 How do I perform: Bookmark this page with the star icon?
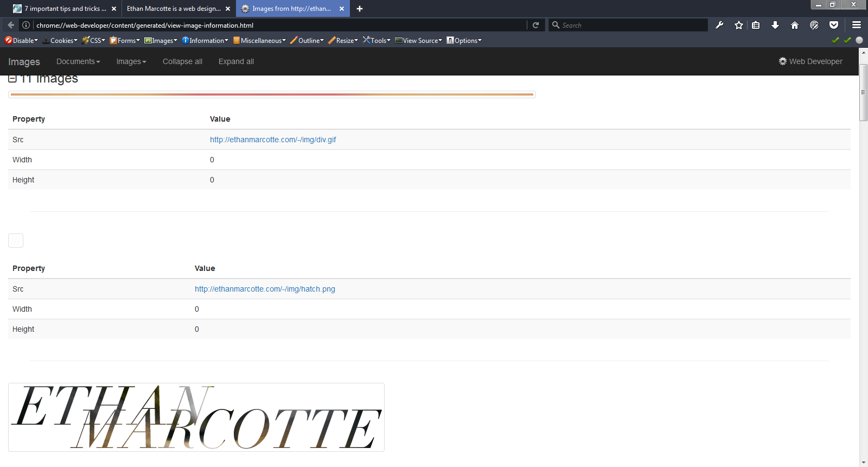(739, 25)
